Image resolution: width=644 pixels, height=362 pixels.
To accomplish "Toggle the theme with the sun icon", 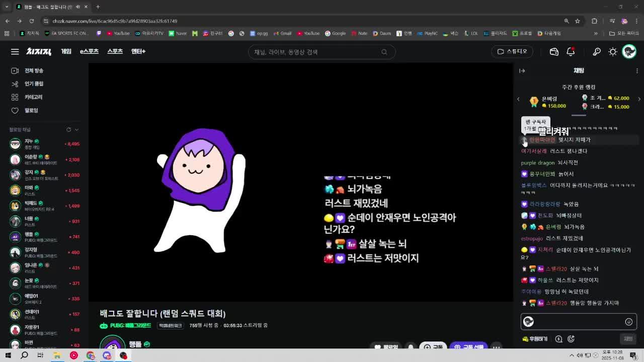I will (x=613, y=52).
